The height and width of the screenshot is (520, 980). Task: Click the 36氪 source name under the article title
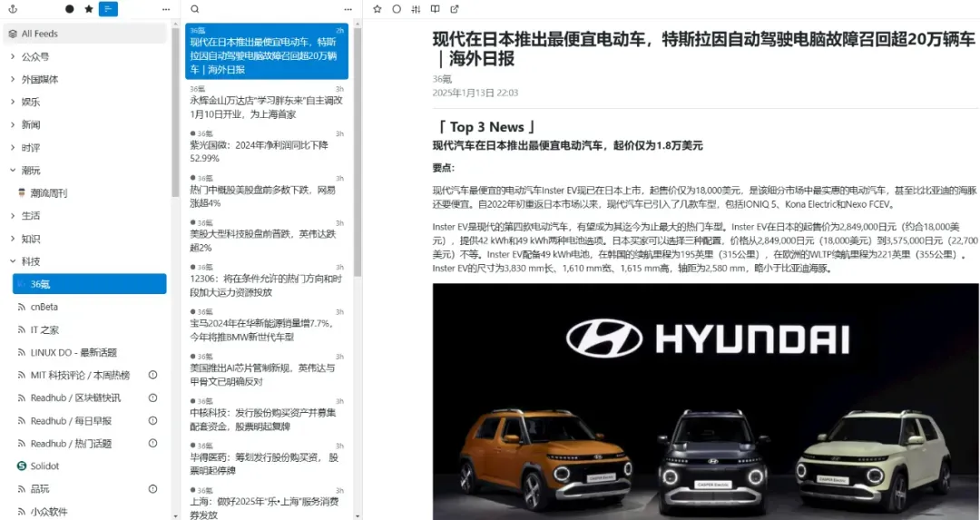click(x=442, y=79)
